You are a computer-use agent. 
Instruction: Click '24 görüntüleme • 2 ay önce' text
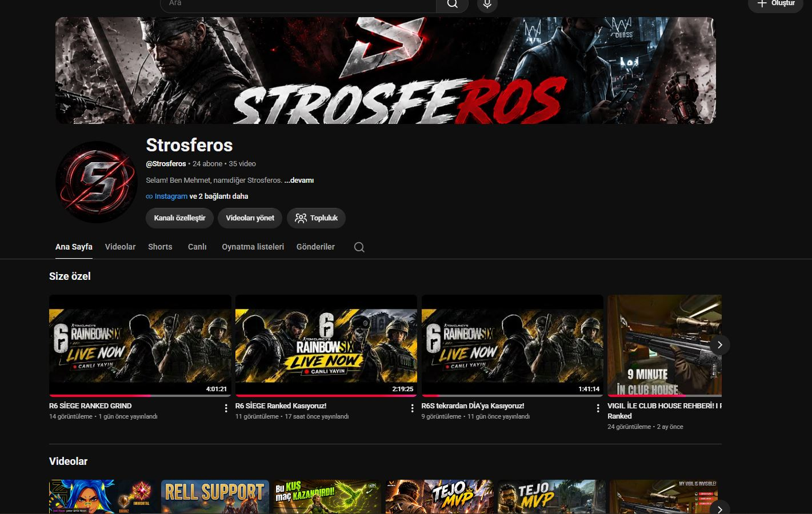pos(645,427)
